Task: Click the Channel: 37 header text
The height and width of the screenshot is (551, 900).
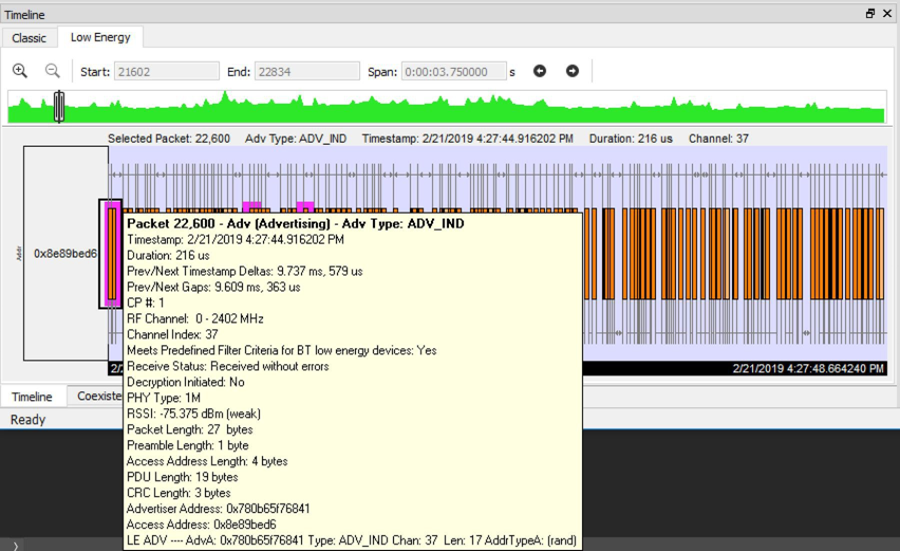Action: coord(719,138)
